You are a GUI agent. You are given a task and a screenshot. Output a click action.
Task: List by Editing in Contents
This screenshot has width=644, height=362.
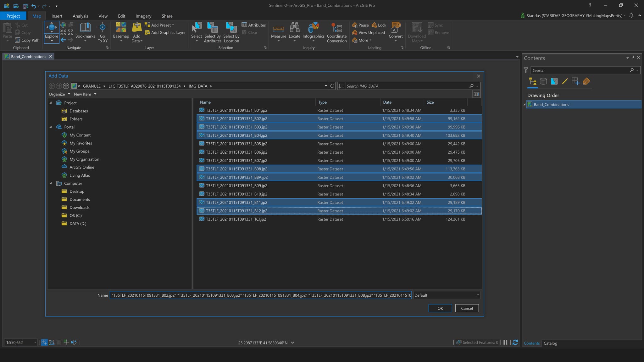[565, 81]
